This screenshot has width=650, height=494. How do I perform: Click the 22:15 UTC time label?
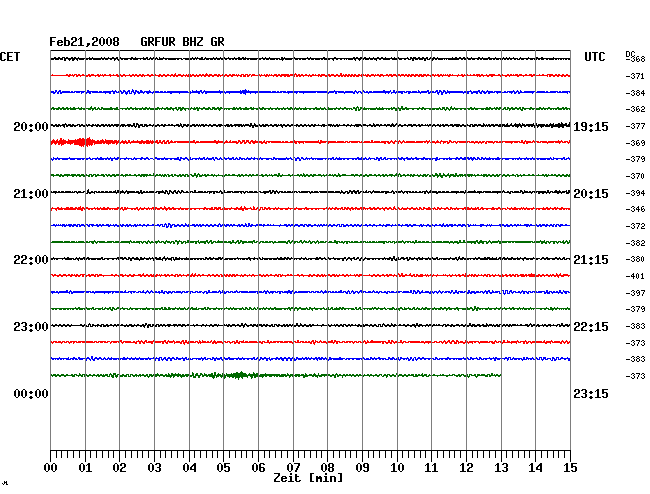pyautogui.click(x=591, y=327)
